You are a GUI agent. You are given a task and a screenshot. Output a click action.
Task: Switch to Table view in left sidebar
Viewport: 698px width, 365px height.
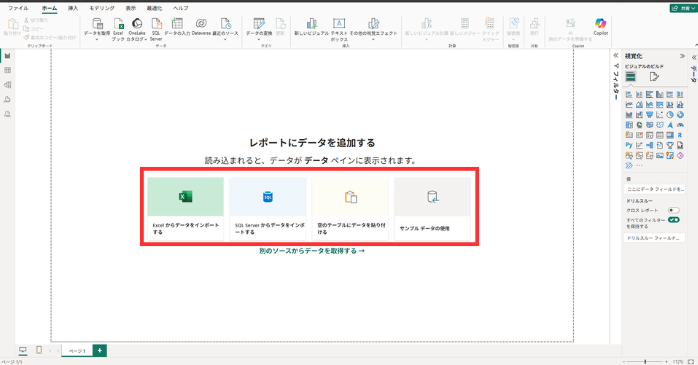click(x=8, y=70)
